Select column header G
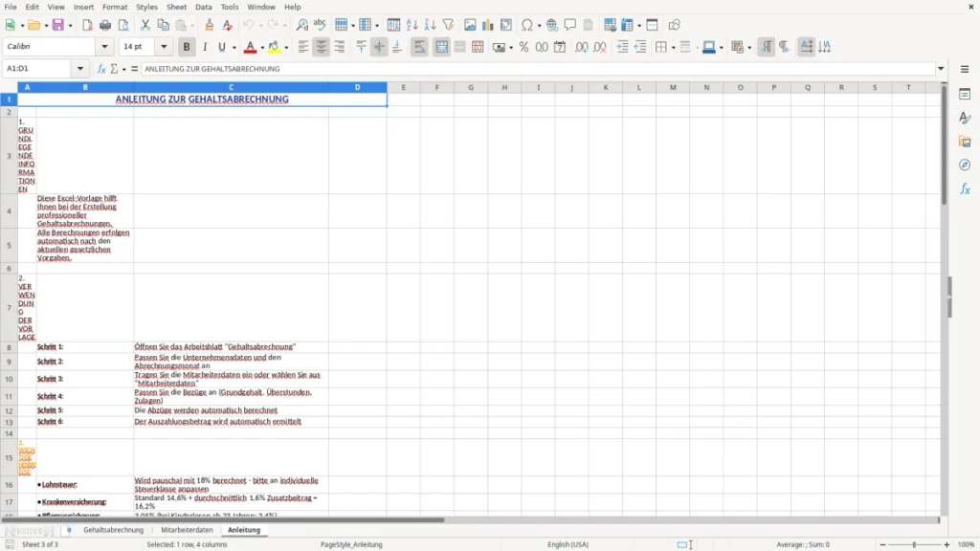 [471, 87]
